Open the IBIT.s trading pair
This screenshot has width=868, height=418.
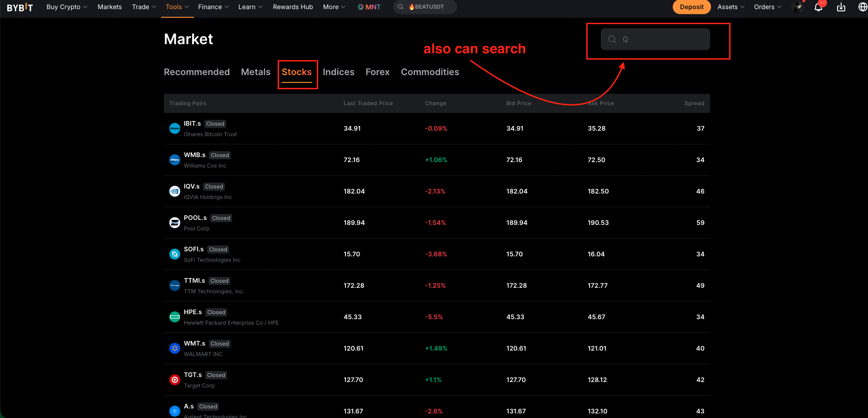437,128
